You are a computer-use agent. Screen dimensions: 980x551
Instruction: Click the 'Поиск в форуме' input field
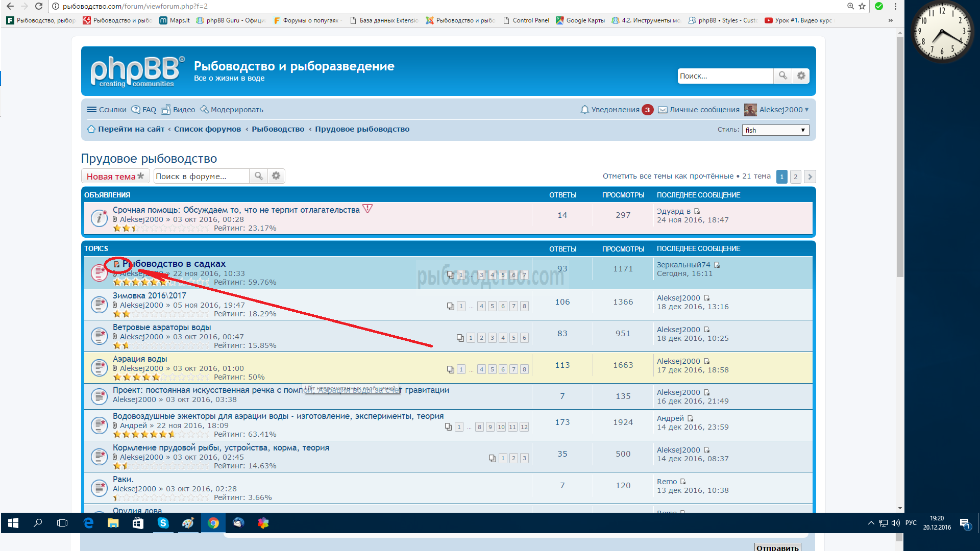[201, 176]
